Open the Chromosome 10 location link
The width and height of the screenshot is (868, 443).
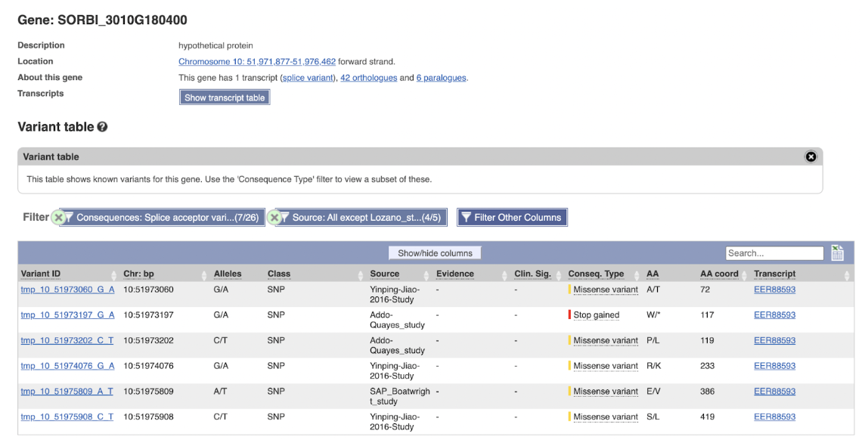click(x=257, y=61)
